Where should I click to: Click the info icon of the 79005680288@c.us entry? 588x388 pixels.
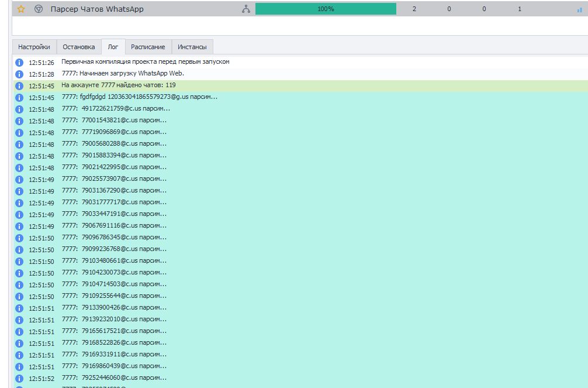coord(19,144)
